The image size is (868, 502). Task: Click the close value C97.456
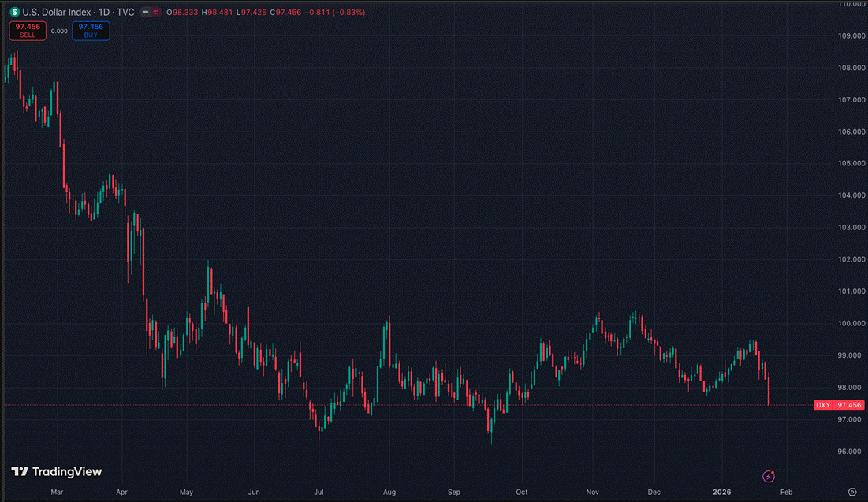click(x=285, y=12)
